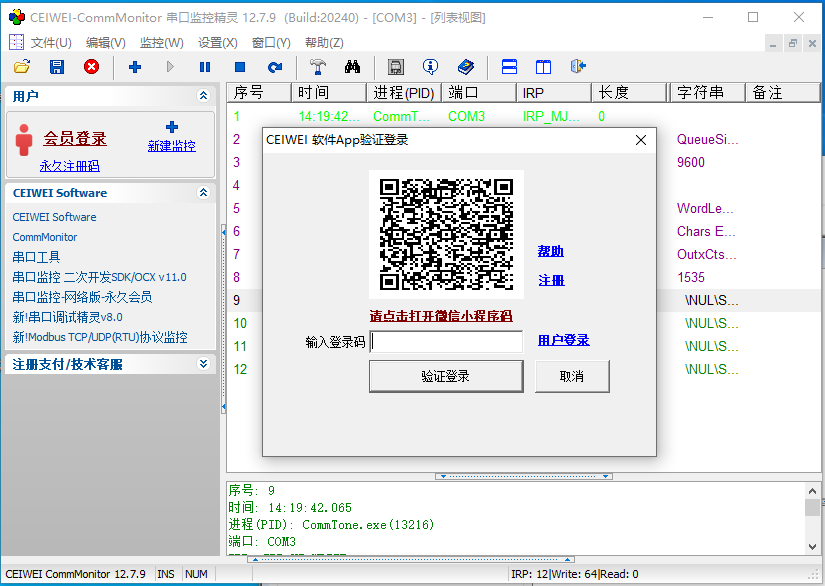Open 串口监控 二次开发SDK/OCX v11.0 link

pyautogui.click(x=99, y=277)
